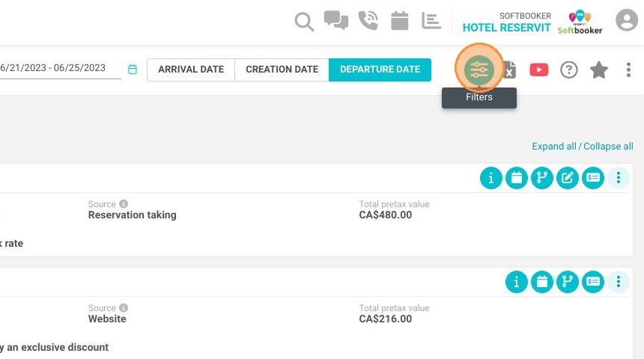The image size is (644, 359).
Task: Open info icon for Reservation taking booking
Action: [490, 178]
